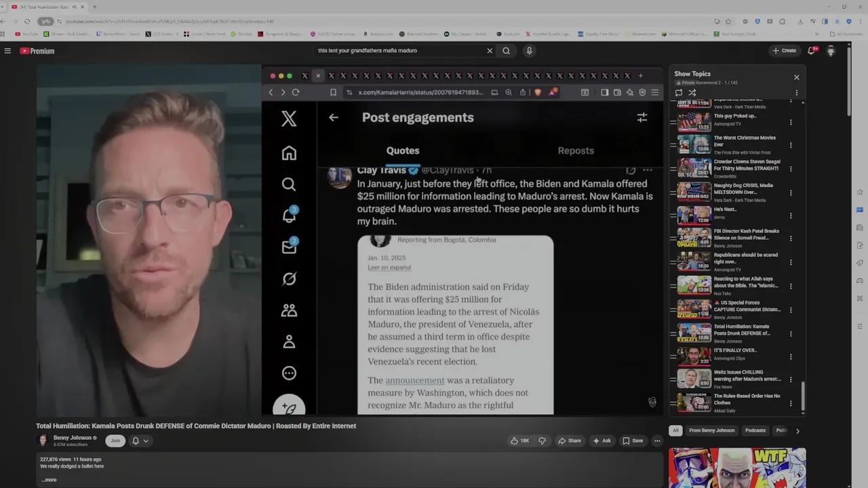Toggle playlist shuffle
Viewport: 868px width, 488px height.
(x=692, y=93)
